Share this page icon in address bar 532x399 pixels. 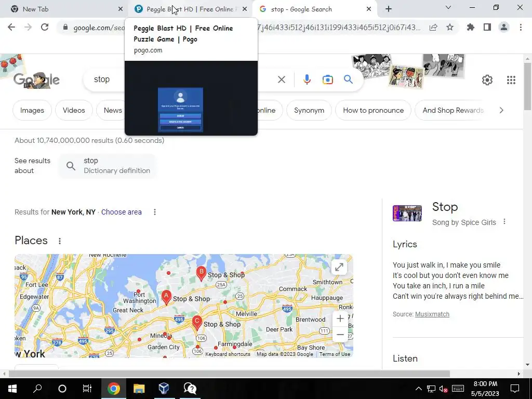tap(433, 28)
